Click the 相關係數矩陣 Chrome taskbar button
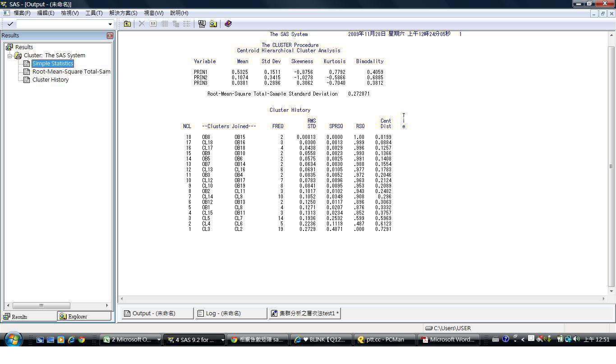Viewport: 616px width, 364px height. coord(257,340)
